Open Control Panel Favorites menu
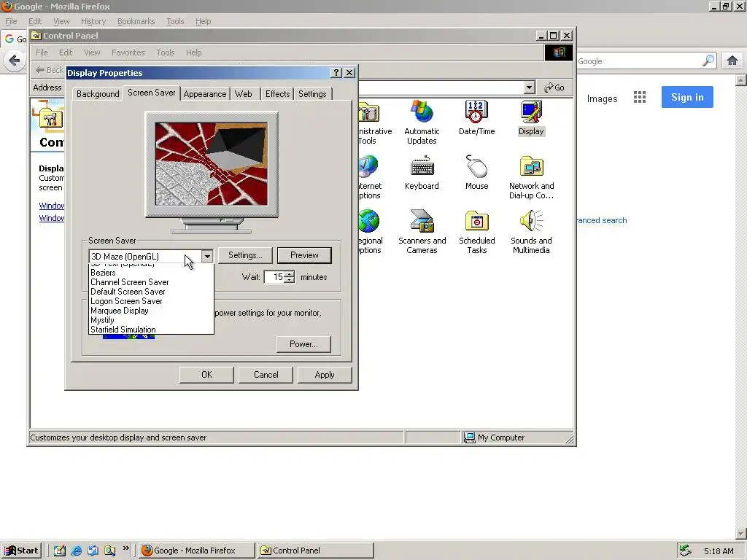This screenshot has width=747, height=560. point(128,52)
